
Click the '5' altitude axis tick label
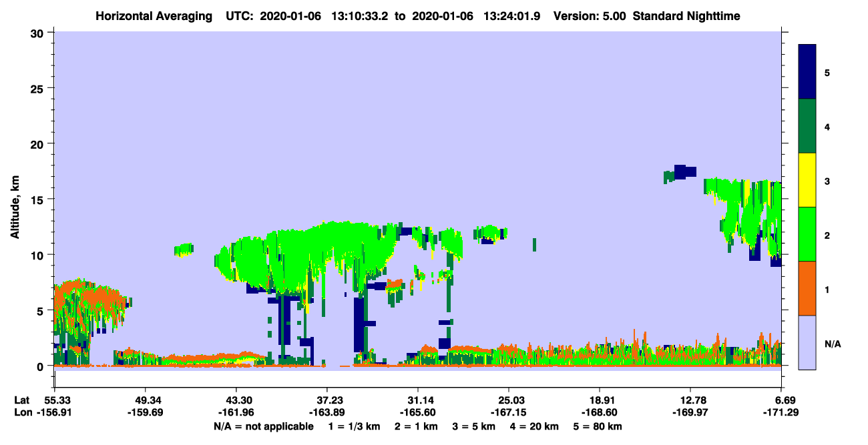(41, 310)
